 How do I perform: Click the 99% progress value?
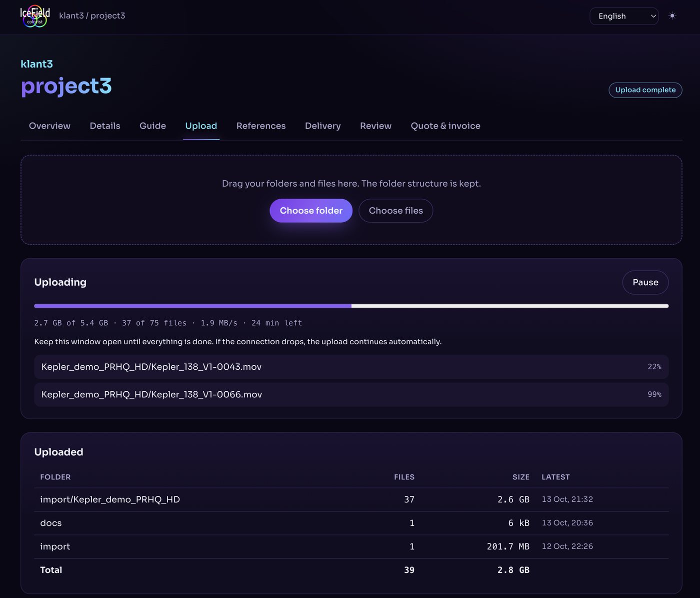(x=654, y=394)
